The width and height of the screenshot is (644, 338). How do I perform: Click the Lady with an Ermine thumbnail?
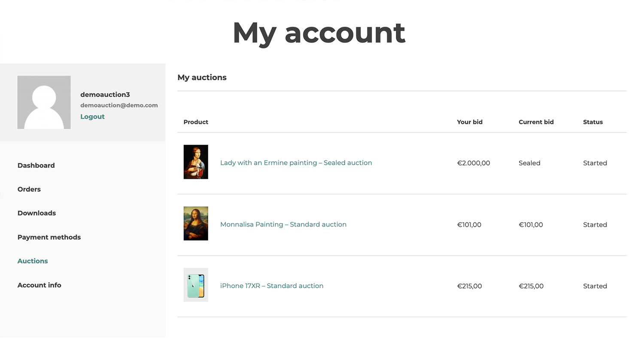tap(196, 162)
